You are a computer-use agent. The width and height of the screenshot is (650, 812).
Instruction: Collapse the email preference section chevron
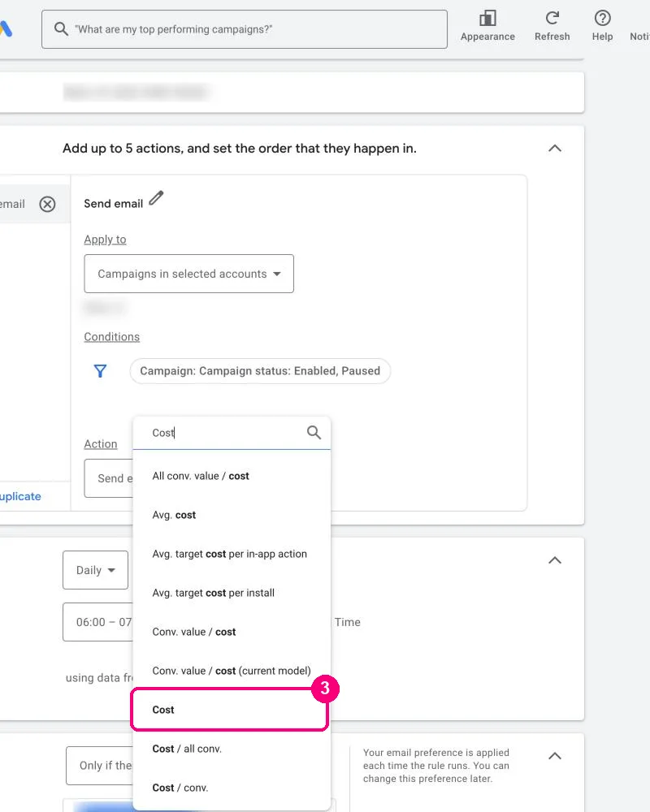point(555,756)
